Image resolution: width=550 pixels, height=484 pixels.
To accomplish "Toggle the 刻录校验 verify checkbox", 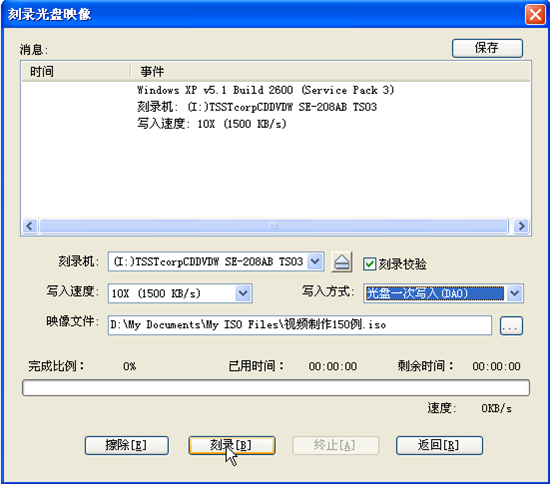I will point(369,264).
